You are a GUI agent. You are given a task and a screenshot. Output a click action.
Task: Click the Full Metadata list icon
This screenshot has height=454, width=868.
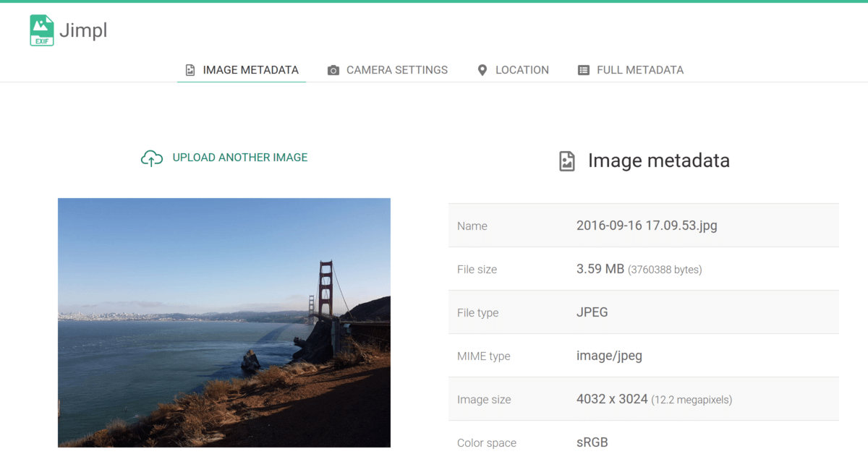[x=584, y=70]
